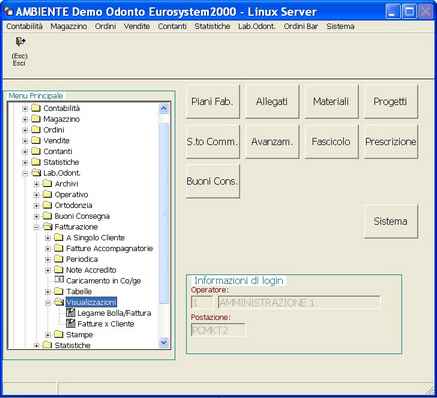
Task: Collapse the Lab.Odont. tree node
Action: click(x=25, y=173)
